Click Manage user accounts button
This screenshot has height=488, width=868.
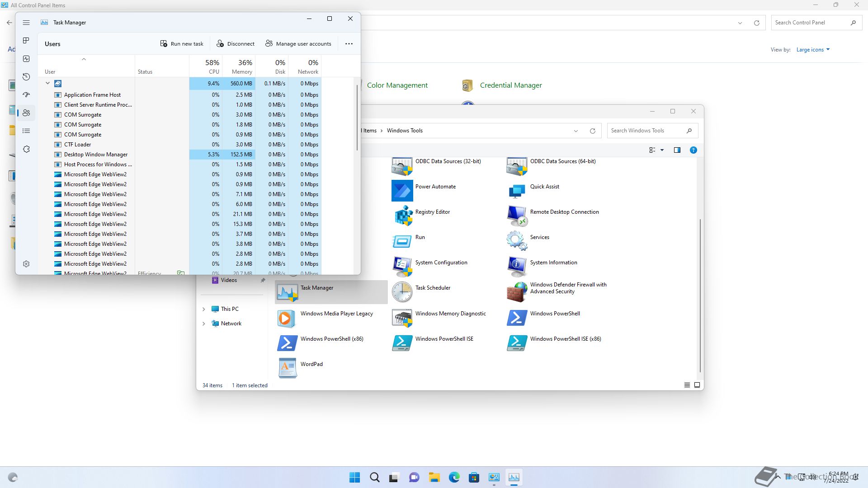coord(298,44)
